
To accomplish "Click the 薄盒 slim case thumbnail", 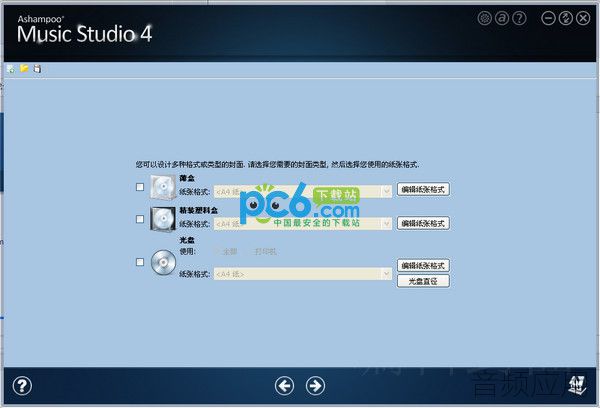I will click(163, 187).
